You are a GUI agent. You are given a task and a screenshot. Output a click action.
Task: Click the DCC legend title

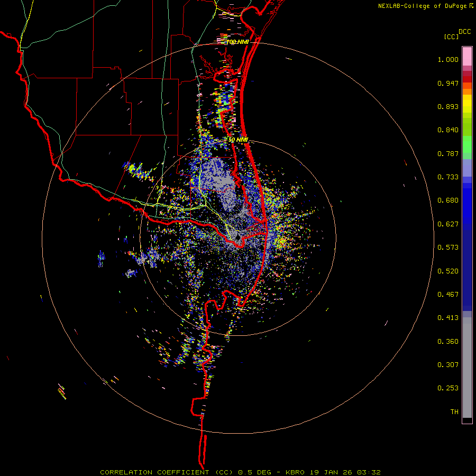(464, 32)
